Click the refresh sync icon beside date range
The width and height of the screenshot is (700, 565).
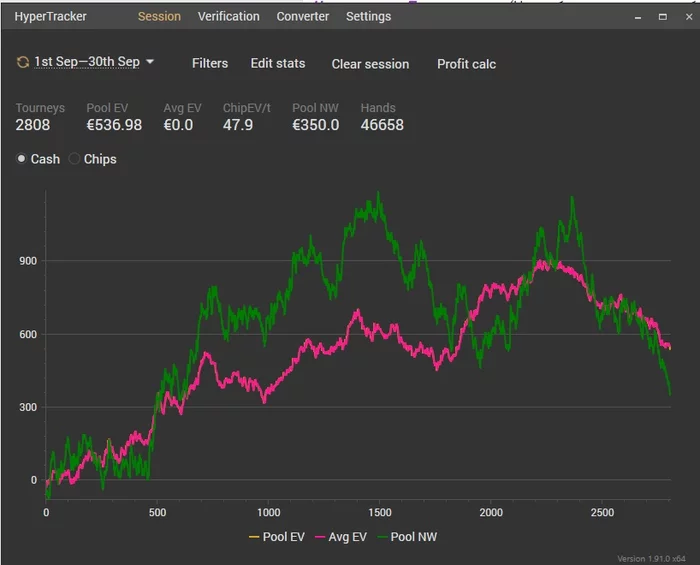point(22,62)
